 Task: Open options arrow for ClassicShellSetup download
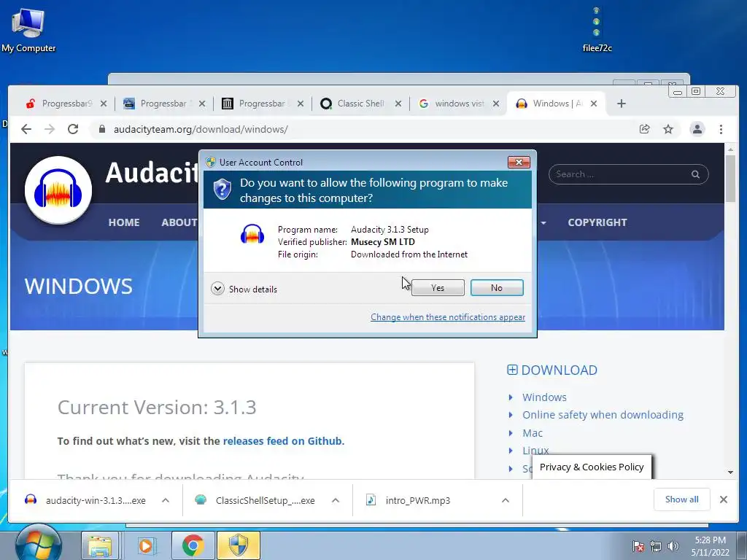pyautogui.click(x=336, y=500)
